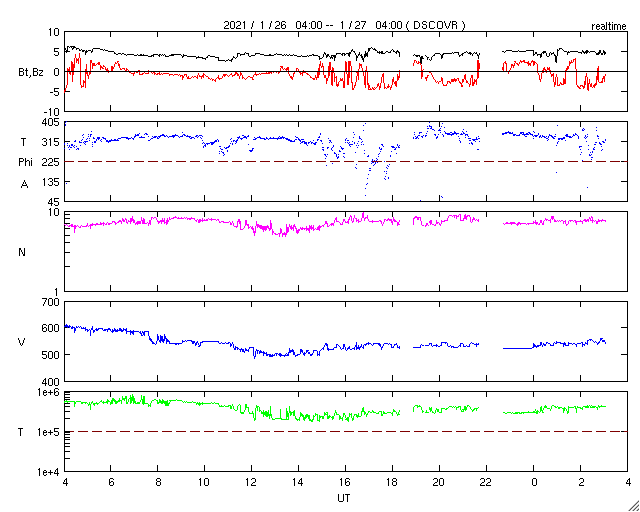Screen dimensions: 640x512
Task: Click the "16" hour tick on UT axis
Action: coord(346,482)
